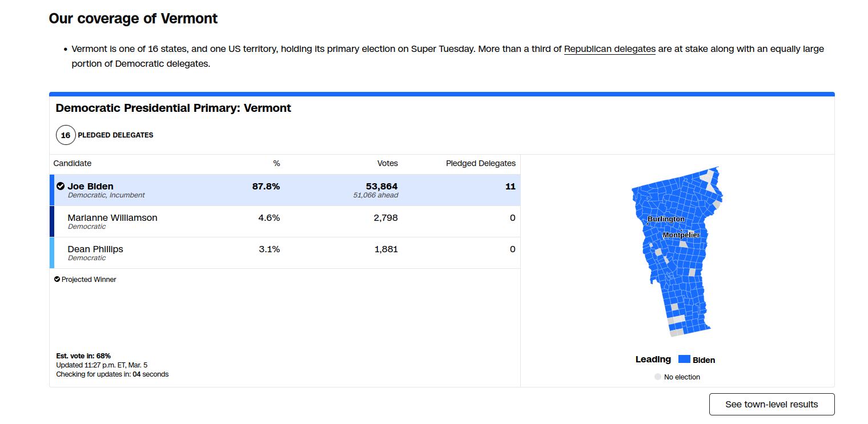Click the 16 pledged delegates circle
This screenshot has height=424, width=868.
tap(66, 135)
